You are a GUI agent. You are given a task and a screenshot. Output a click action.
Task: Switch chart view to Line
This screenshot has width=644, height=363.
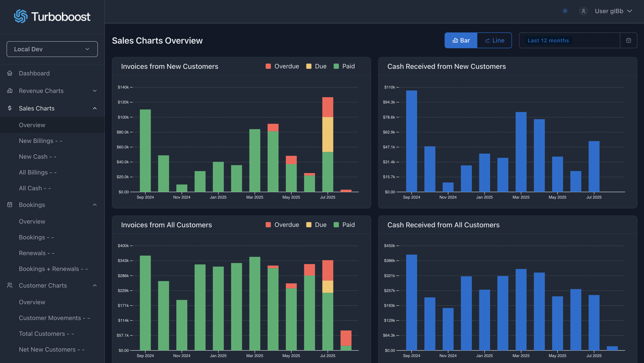point(494,41)
